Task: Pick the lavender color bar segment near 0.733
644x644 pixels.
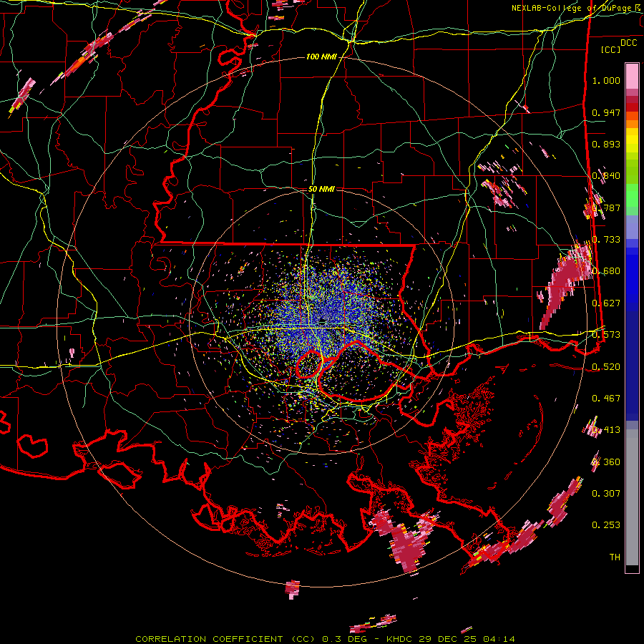Action: (x=632, y=227)
